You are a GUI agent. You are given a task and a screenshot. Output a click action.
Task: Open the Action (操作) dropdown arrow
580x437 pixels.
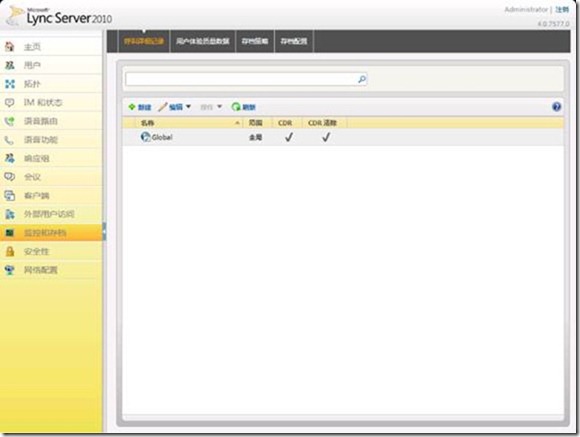[x=219, y=107]
